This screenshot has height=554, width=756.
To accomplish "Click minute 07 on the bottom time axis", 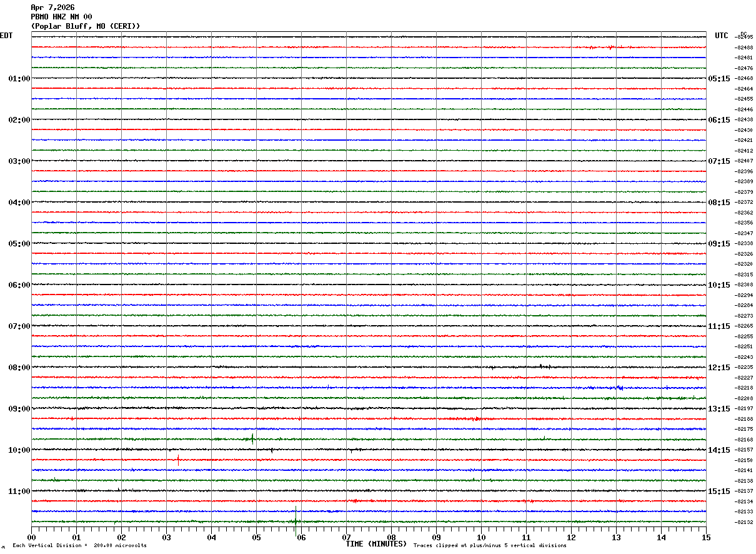I will [346, 537].
